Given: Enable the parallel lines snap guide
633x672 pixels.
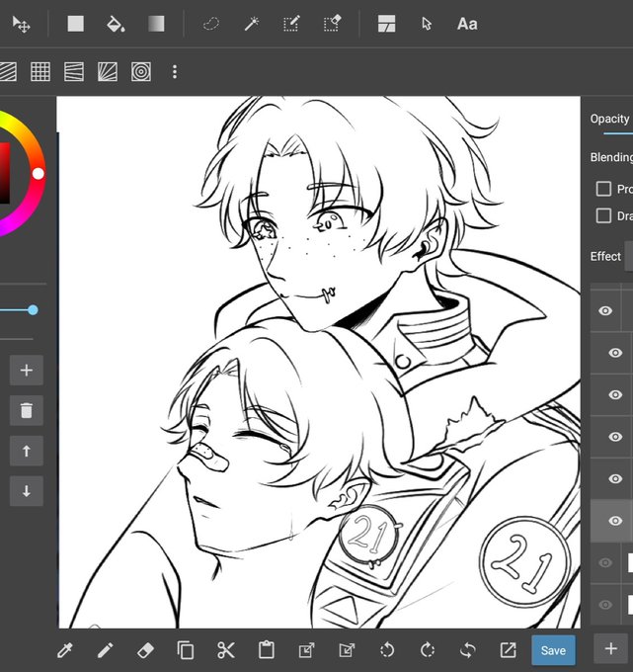Looking at the screenshot, I should pos(7,71).
